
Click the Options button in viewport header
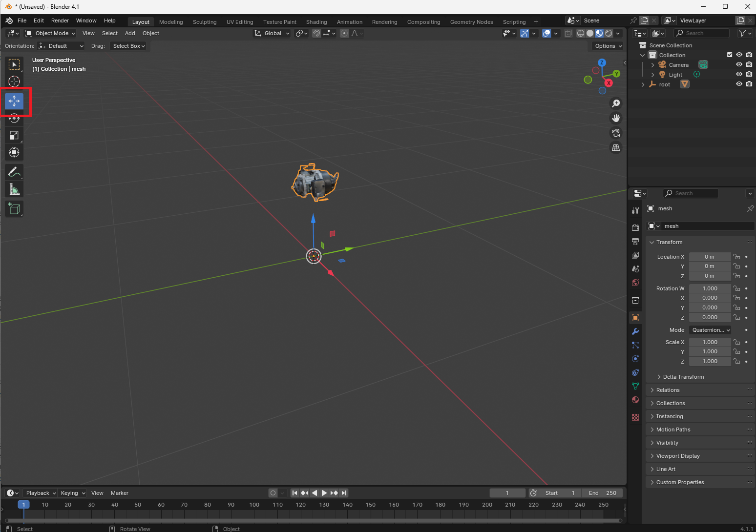click(608, 46)
